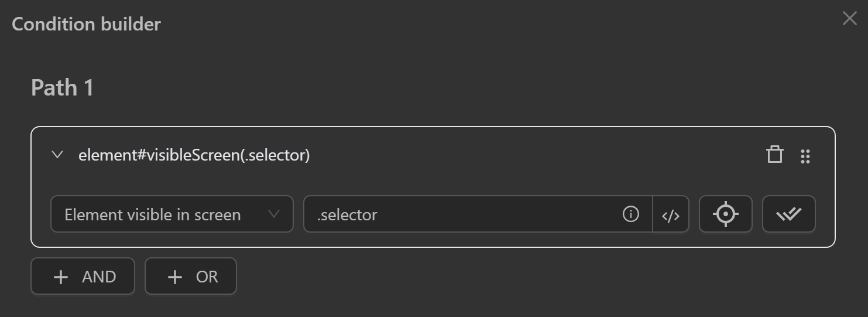
Task: Click the info icon inside the selector field
Action: coord(630,214)
